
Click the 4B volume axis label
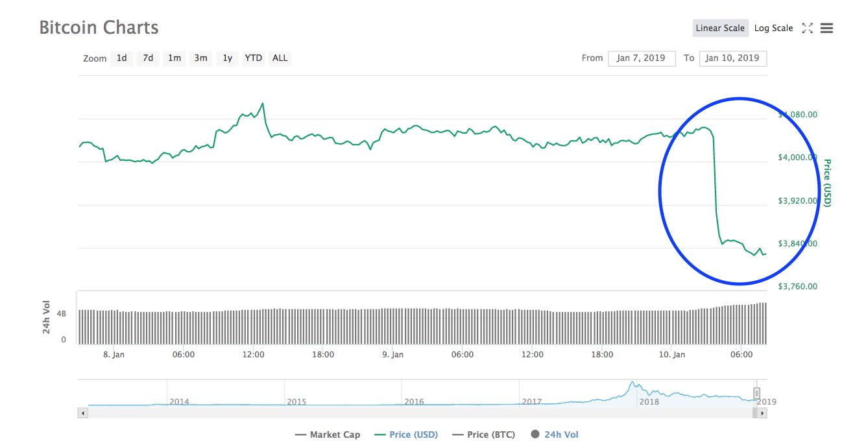pyautogui.click(x=62, y=314)
